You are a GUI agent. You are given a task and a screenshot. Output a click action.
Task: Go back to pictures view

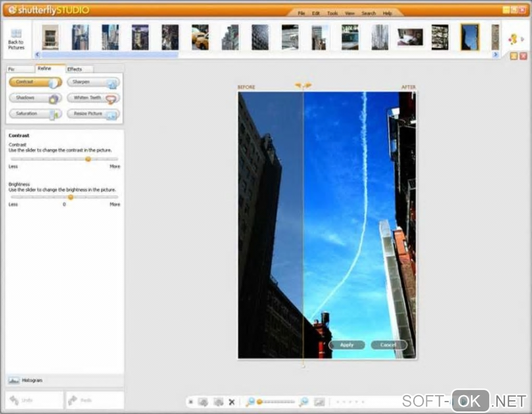coord(16,39)
